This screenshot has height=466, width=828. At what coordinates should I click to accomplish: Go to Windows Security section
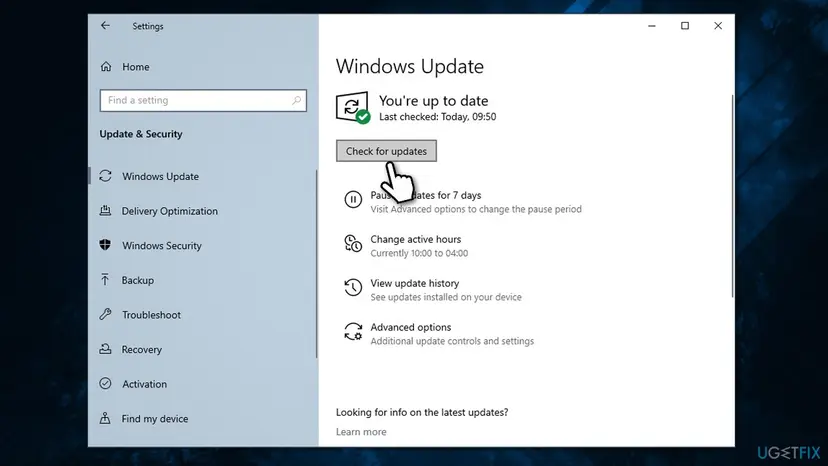click(162, 246)
